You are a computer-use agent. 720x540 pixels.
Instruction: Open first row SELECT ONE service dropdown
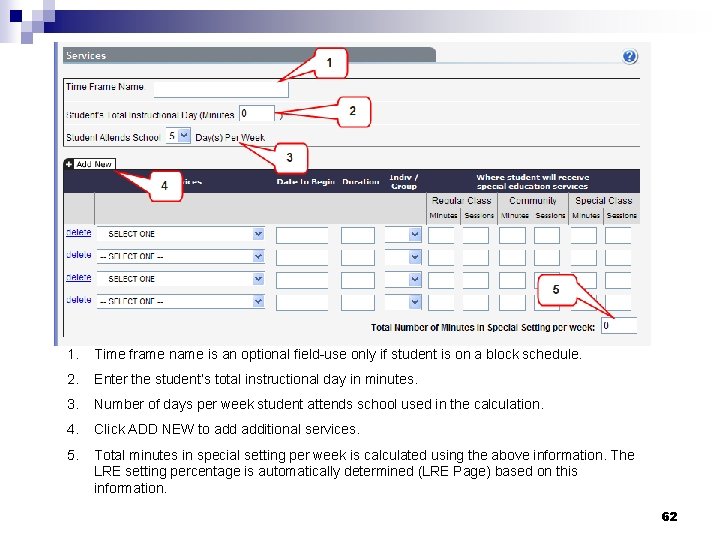pyautogui.click(x=181, y=234)
